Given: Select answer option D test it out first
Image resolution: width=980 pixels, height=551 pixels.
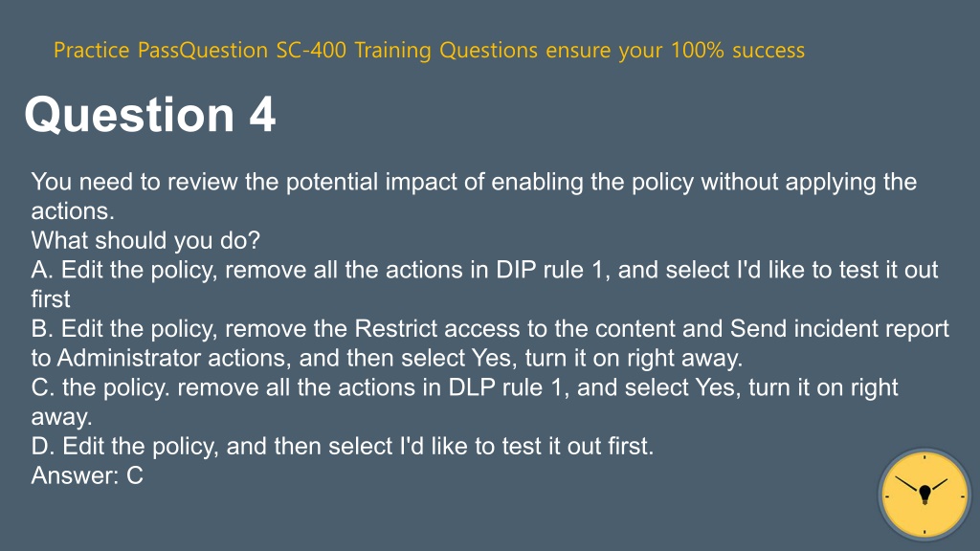Looking at the screenshot, I should (x=343, y=446).
